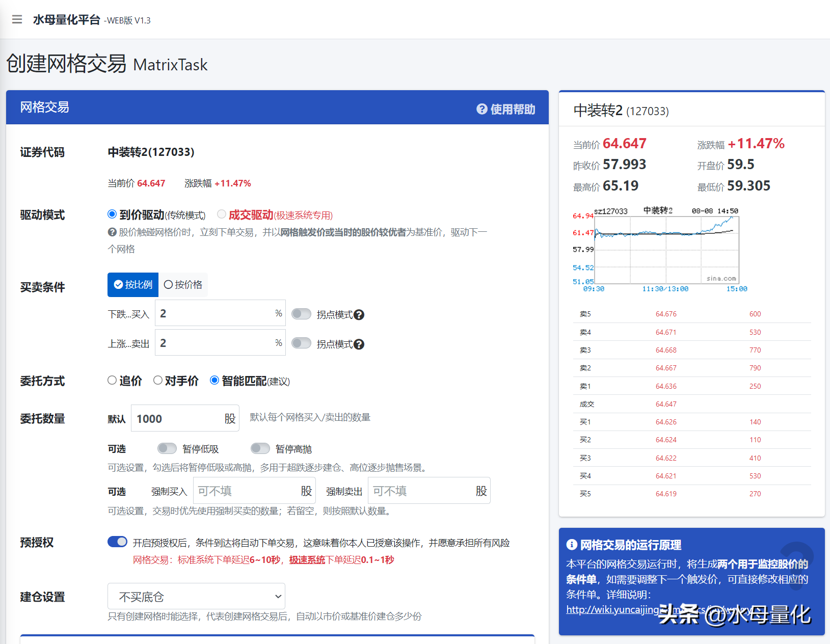
Task: Select 到价驱动 traditional mode radio
Action: pos(112,214)
